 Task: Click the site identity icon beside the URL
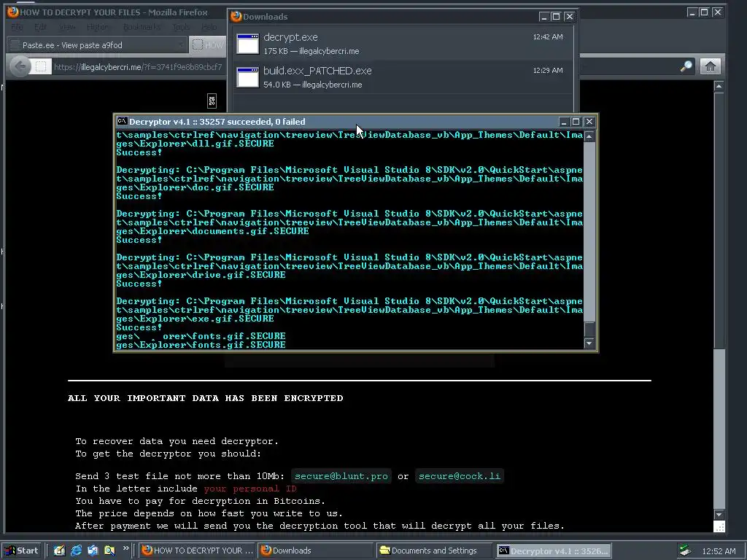(x=41, y=66)
